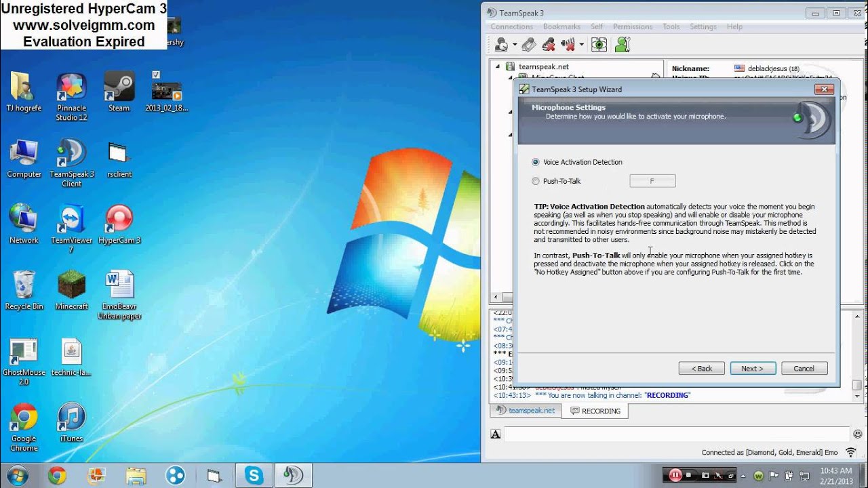Open the TJ hogrefe desktop folder
The height and width of the screenshot is (488, 868).
[x=24, y=92]
